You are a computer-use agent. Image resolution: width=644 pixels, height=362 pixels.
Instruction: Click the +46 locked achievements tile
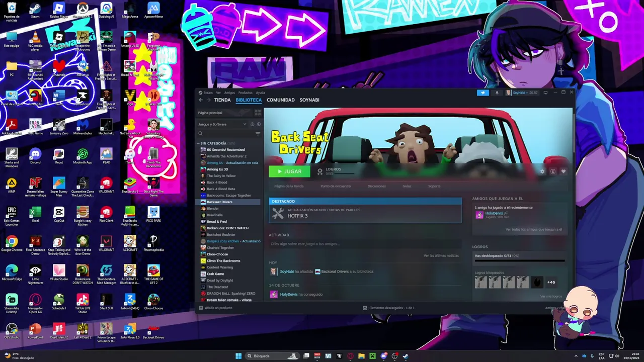coord(551,282)
